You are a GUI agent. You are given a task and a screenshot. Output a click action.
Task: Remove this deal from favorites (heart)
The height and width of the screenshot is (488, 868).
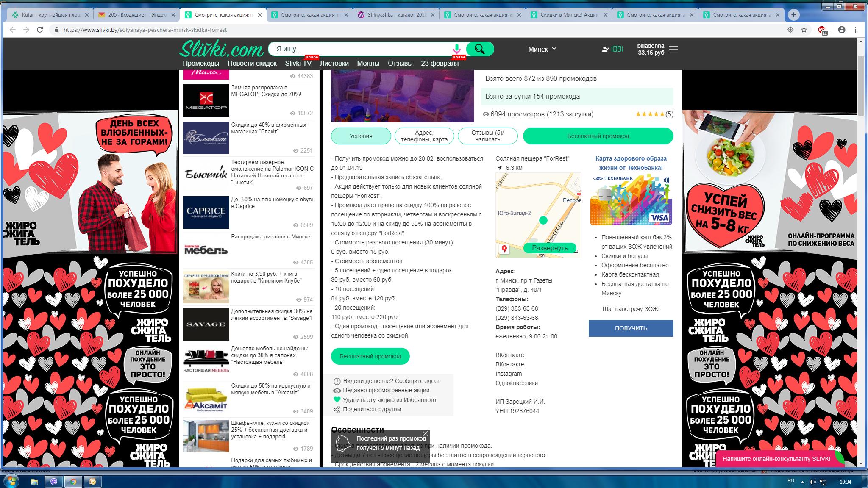point(337,400)
